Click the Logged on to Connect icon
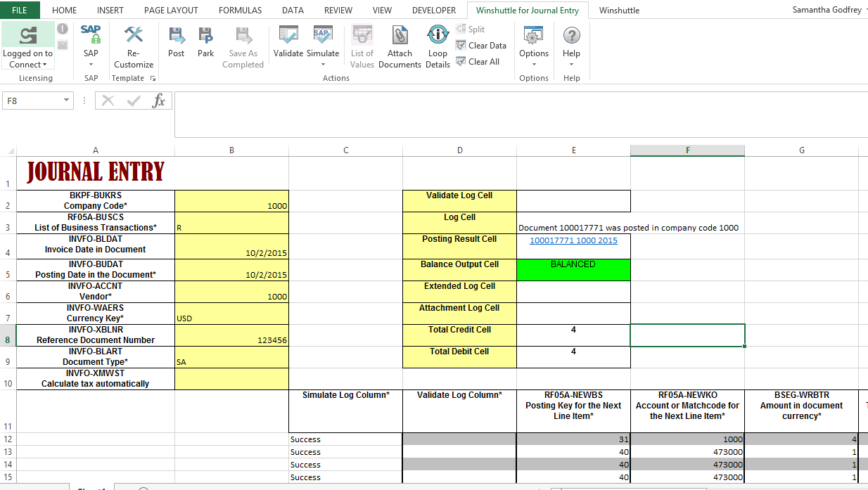The image size is (868, 490). pyautogui.click(x=28, y=35)
